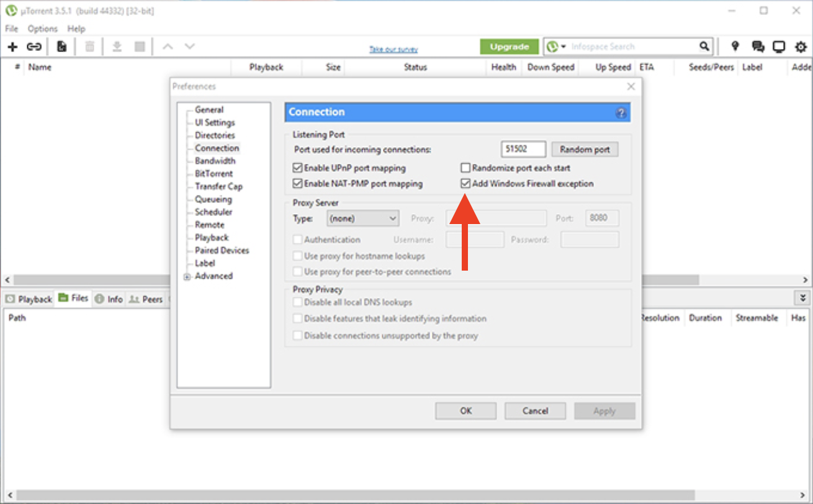Open the Help menu
Viewport: 813px width, 504px height.
[x=76, y=29]
